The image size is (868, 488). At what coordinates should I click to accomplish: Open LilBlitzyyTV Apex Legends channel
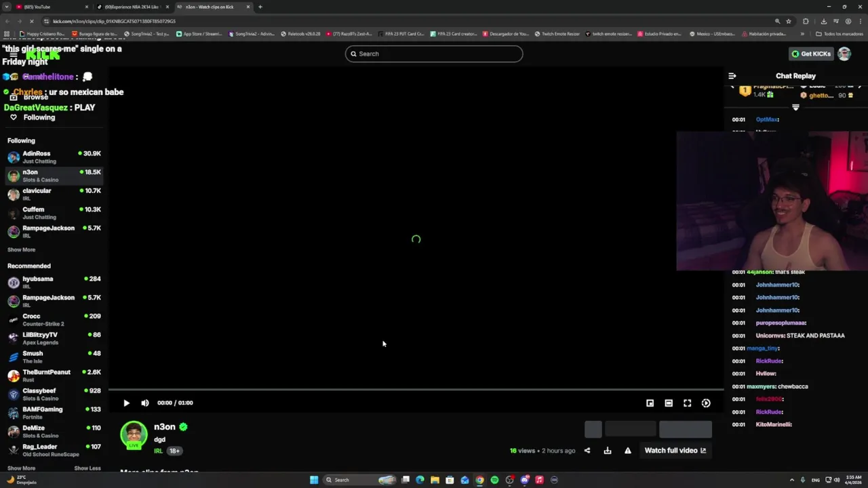(x=54, y=338)
